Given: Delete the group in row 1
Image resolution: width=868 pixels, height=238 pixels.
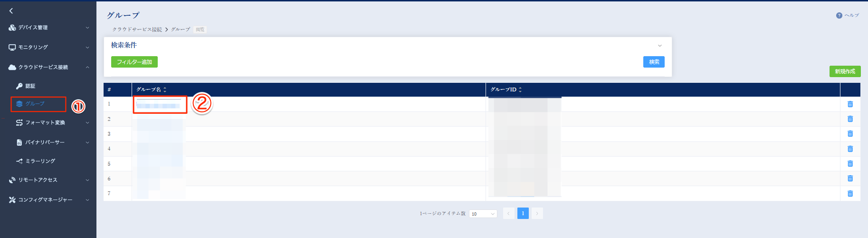Looking at the screenshot, I should (x=850, y=104).
